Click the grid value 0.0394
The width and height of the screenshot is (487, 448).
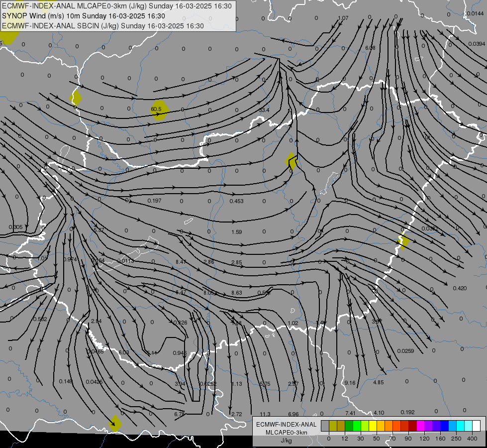point(477,44)
